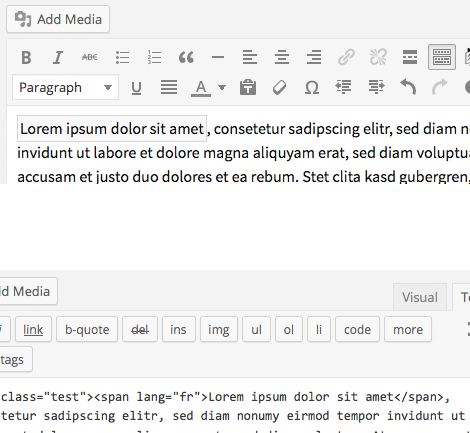The width and height of the screenshot is (470, 433).
Task: Click the Add Media button in text editor
Action: (25, 291)
